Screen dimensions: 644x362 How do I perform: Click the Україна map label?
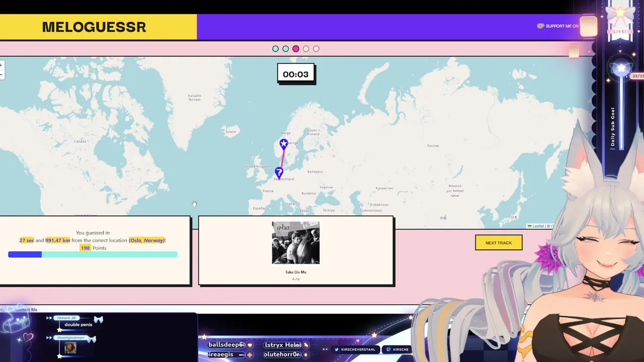pos(326,188)
